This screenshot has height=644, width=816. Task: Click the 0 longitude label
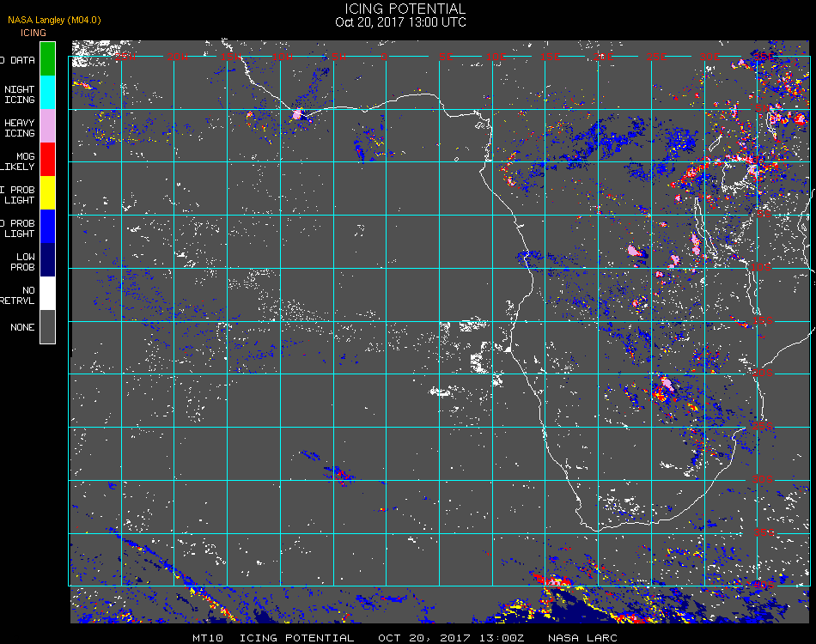point(384,57)
